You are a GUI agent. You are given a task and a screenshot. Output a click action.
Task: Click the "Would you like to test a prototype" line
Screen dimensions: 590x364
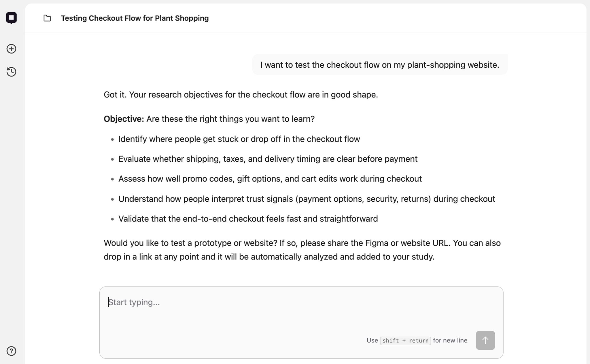click(302, 243)
